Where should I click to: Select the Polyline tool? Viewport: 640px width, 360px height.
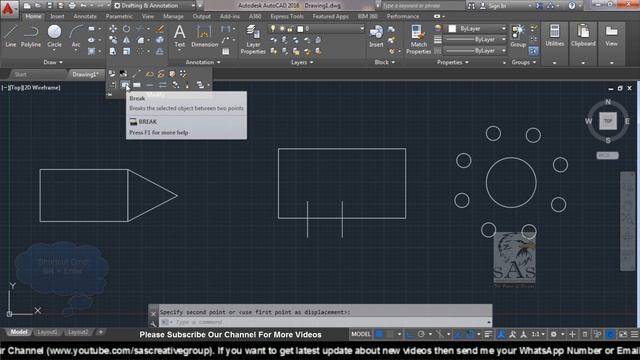[31, 36]
